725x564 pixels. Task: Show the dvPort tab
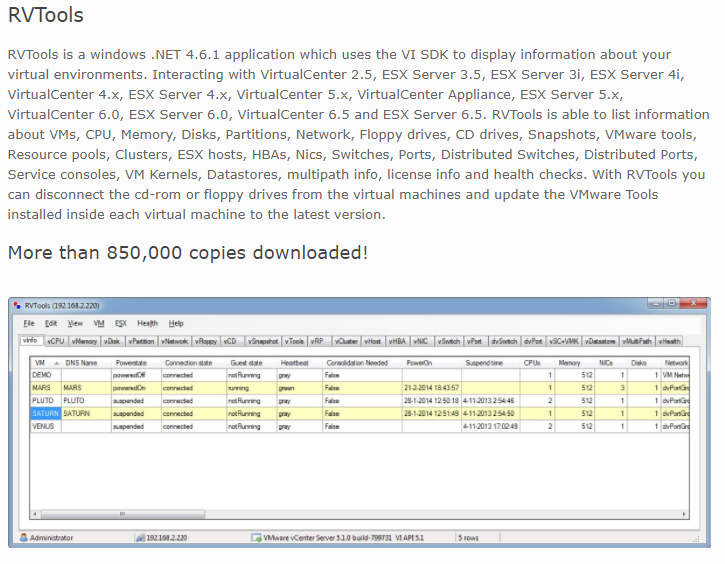533,341
